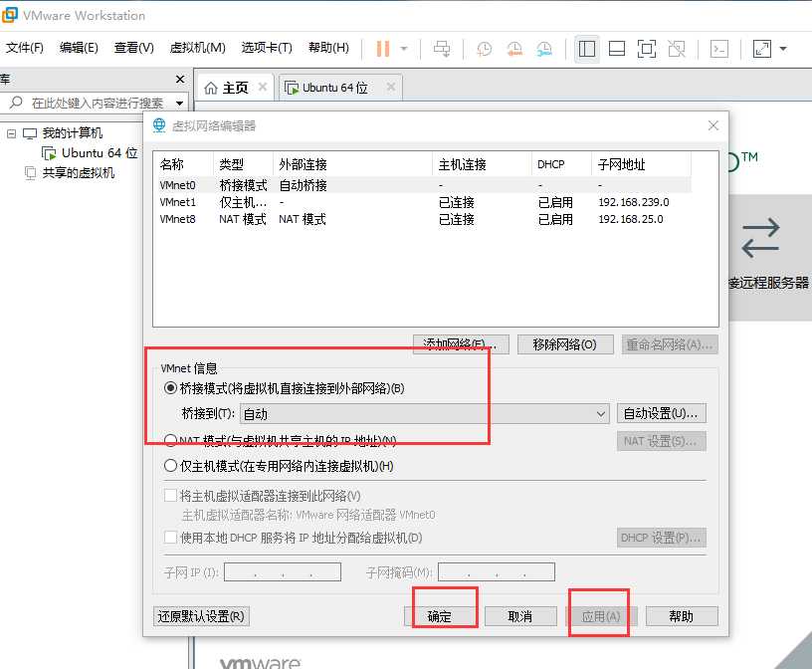
Task: Click the library search input field
Action: [98, 103]
